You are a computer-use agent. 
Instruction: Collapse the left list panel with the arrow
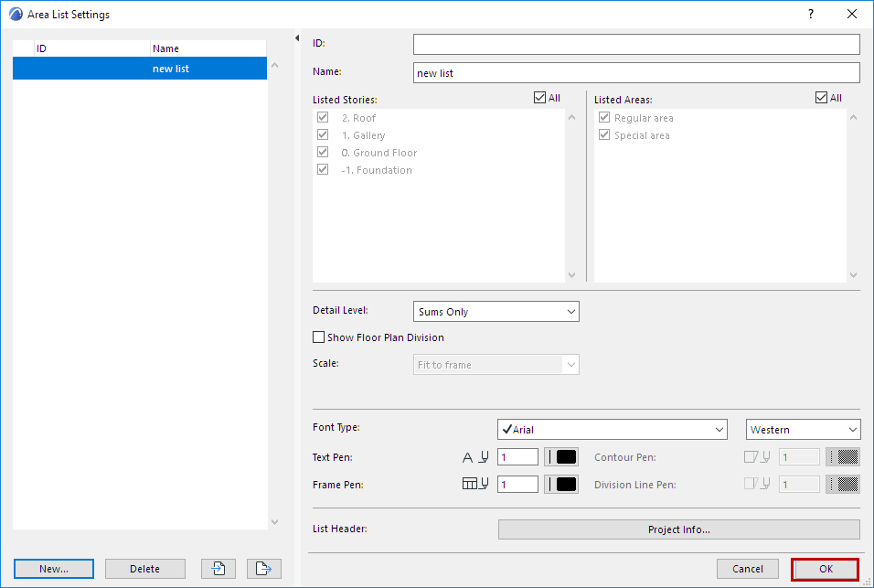click(x=297, y=37)
